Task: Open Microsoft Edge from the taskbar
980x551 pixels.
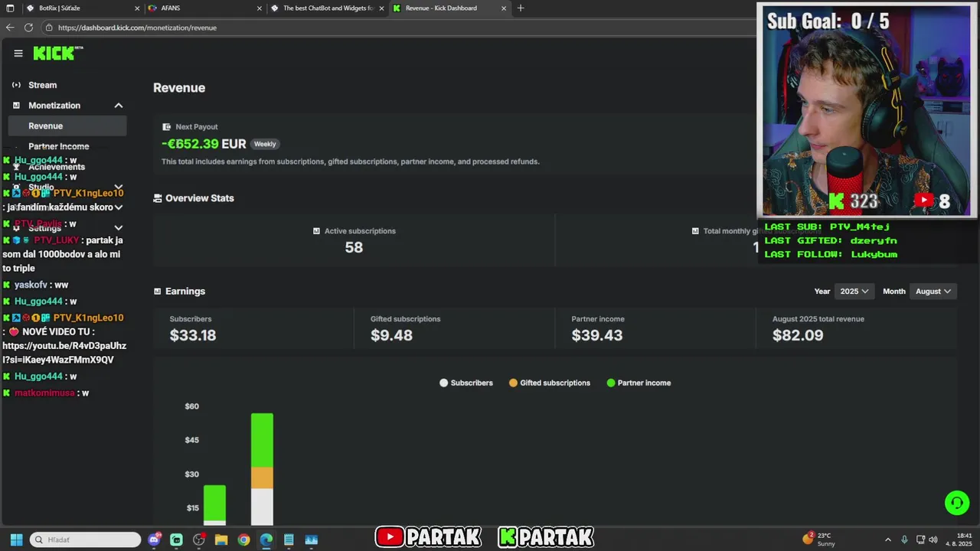Action: point(266,540)
